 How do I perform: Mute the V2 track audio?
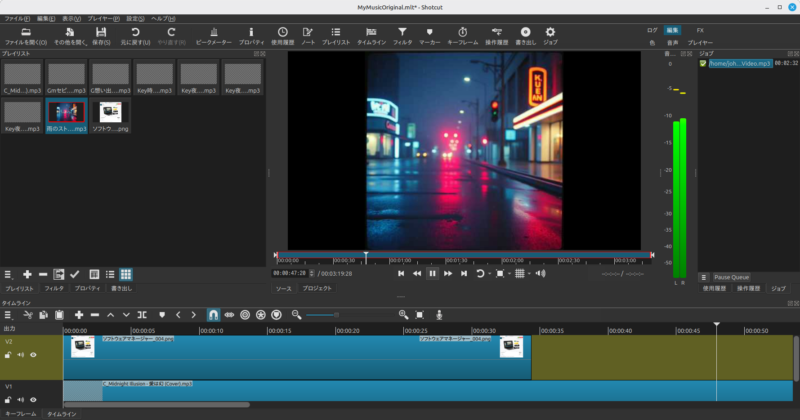pos(20,355)
